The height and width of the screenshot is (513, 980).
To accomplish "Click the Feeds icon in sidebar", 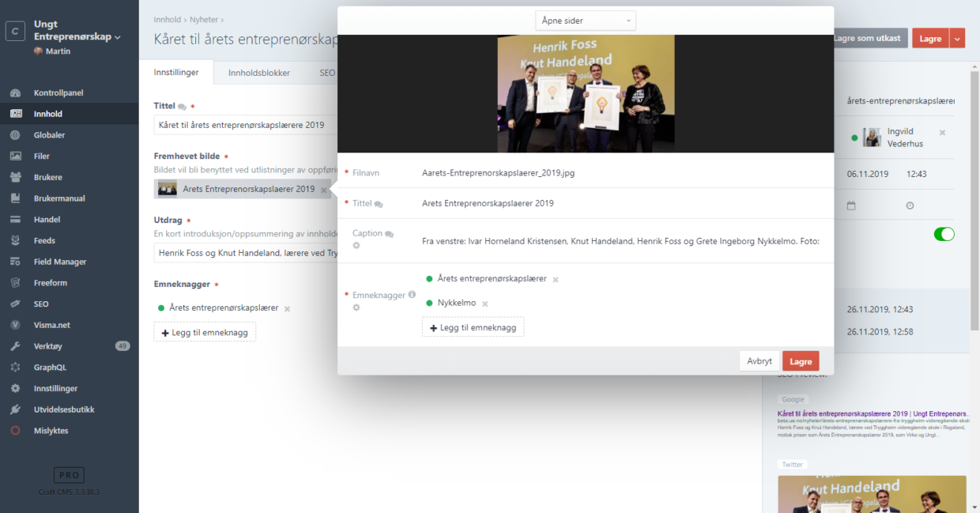I will 15,240.
